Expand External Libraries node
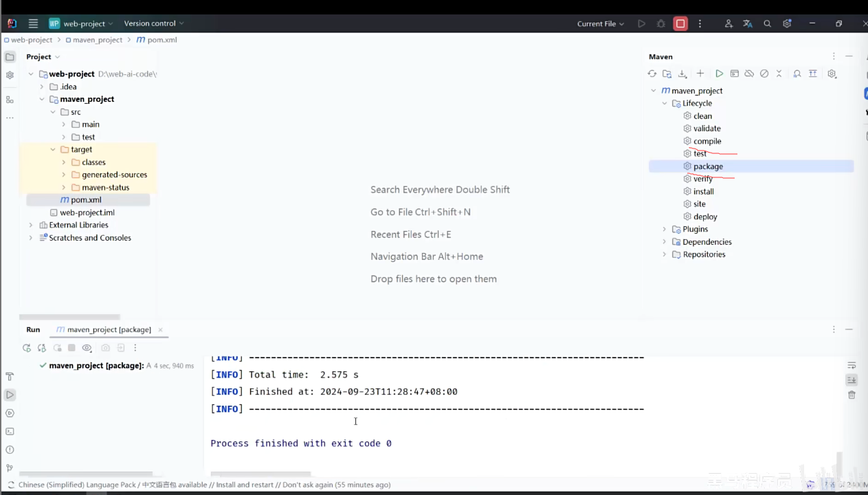This screenshot has width=868, height=495. [x=31, y=225]
